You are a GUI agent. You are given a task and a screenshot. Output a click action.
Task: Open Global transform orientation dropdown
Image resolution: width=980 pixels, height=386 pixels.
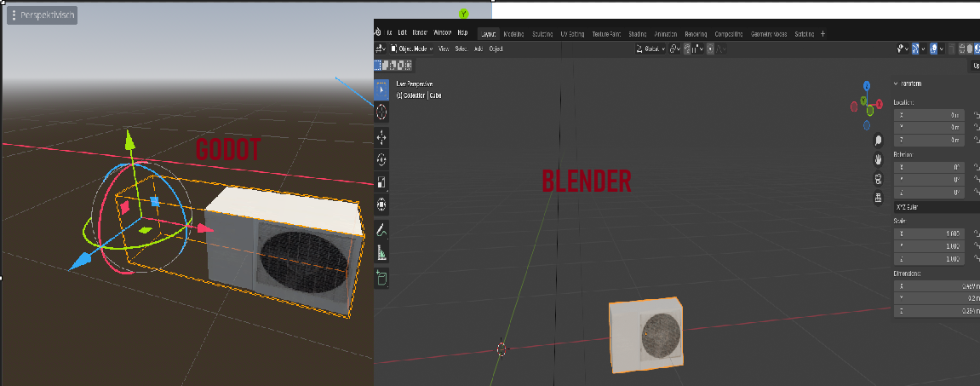pyautogui.click(x=650, y=49)
